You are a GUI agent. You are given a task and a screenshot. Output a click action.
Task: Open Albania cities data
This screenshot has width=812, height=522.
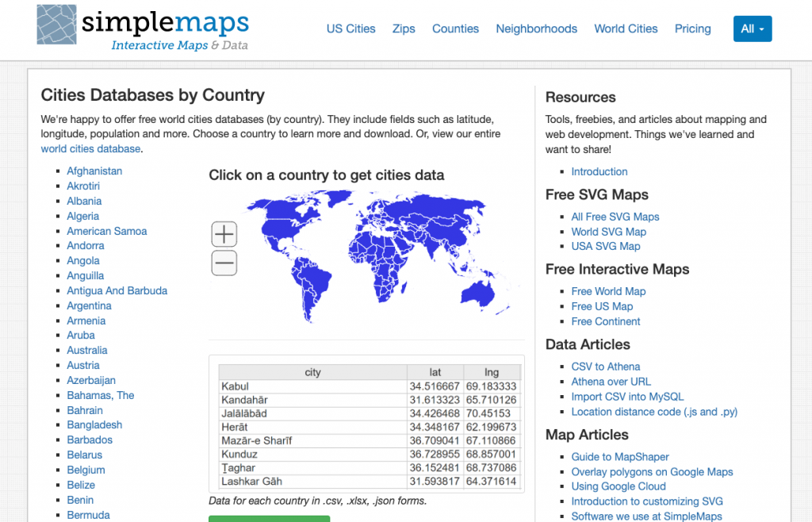coord(84,201)
